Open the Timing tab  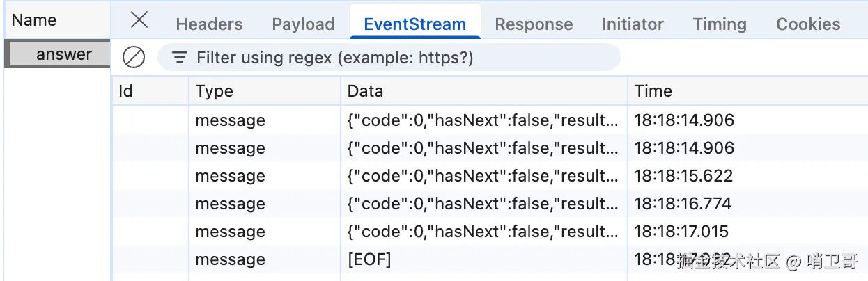tap(720, 24)
